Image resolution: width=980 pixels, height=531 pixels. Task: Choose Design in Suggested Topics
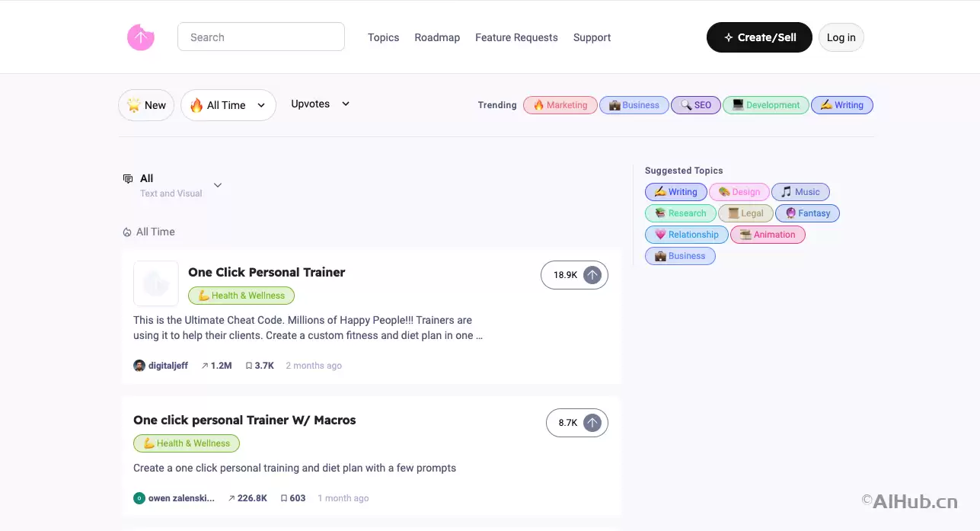(739, 192)
